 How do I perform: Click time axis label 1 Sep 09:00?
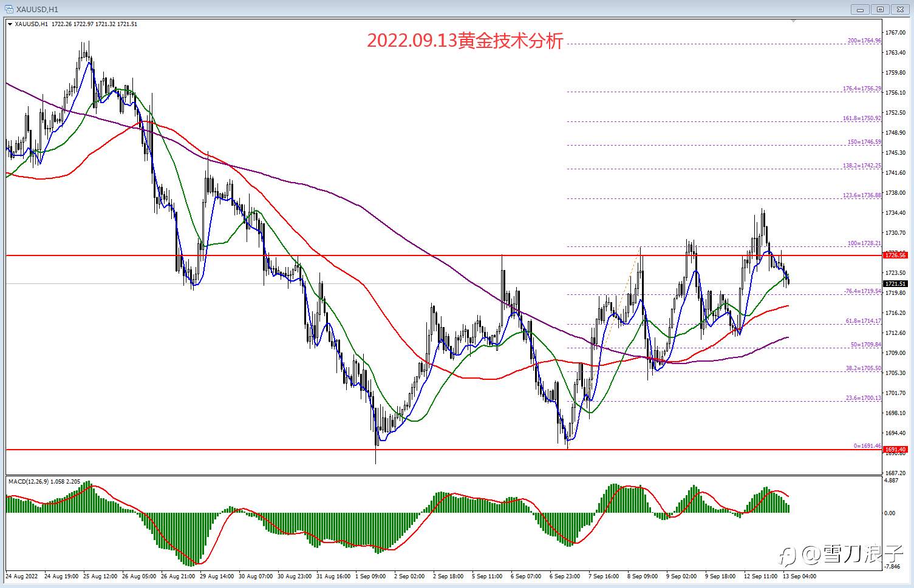click(370, 576)
